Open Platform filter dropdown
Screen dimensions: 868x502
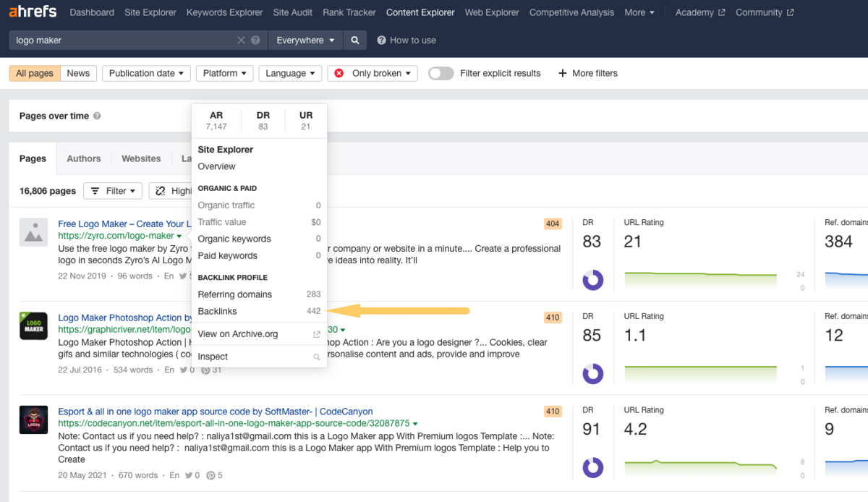(225, 73)
